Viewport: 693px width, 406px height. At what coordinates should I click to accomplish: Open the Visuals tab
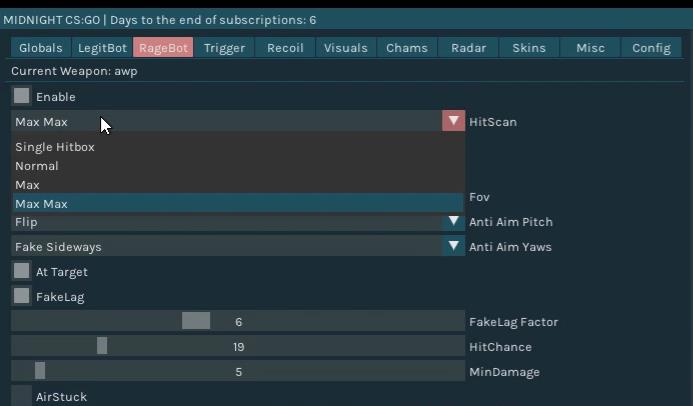tap(346, 48)
